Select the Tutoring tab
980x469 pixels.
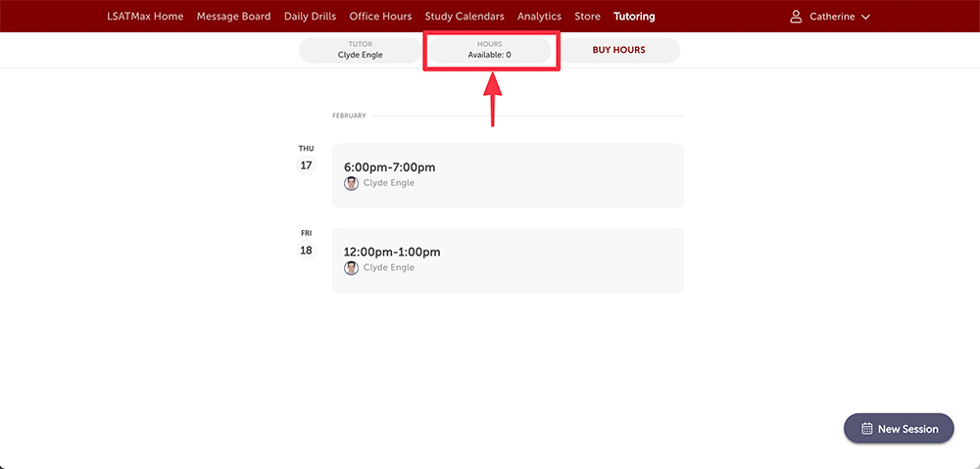(x=634, y=17)
